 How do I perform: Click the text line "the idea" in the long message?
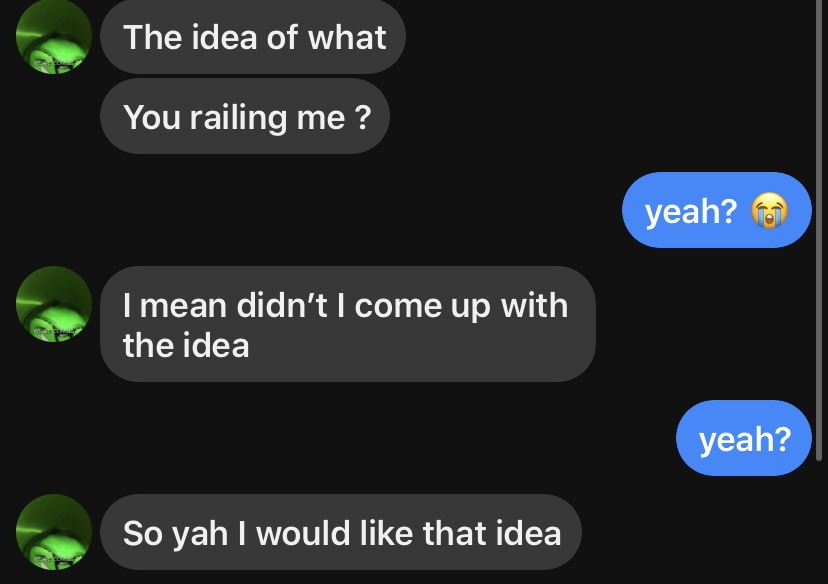[x=186, y=346]
